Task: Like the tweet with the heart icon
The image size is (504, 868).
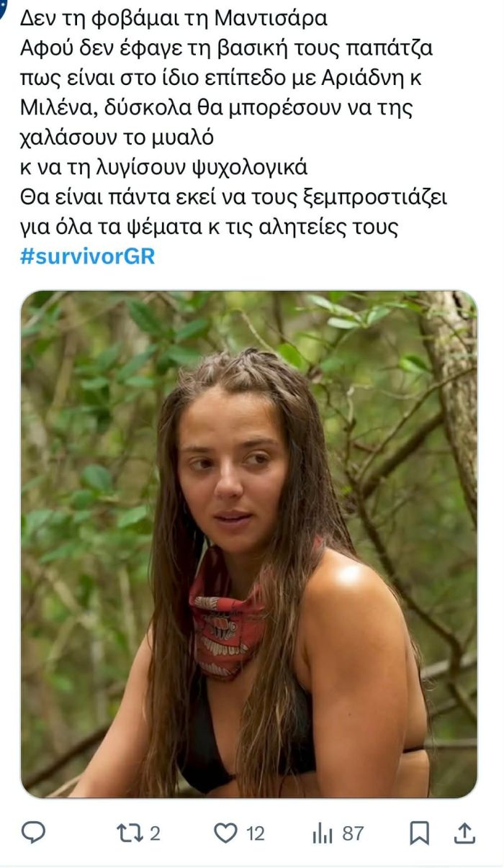Action: (225, 833)
